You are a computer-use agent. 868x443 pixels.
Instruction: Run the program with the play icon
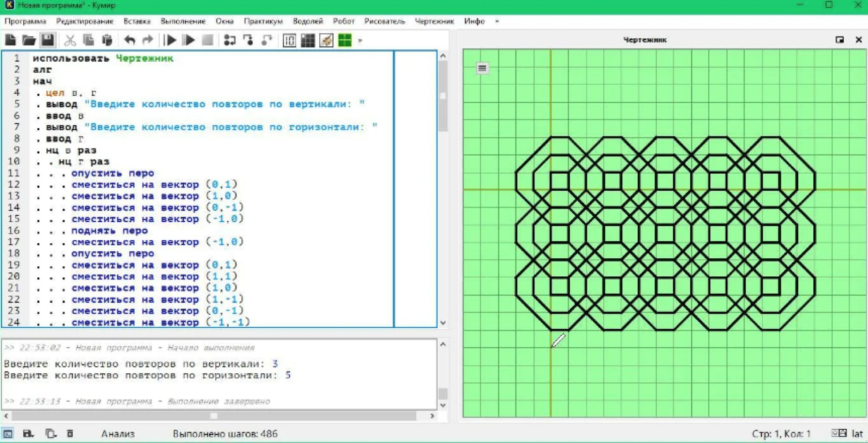coord(170,41)
